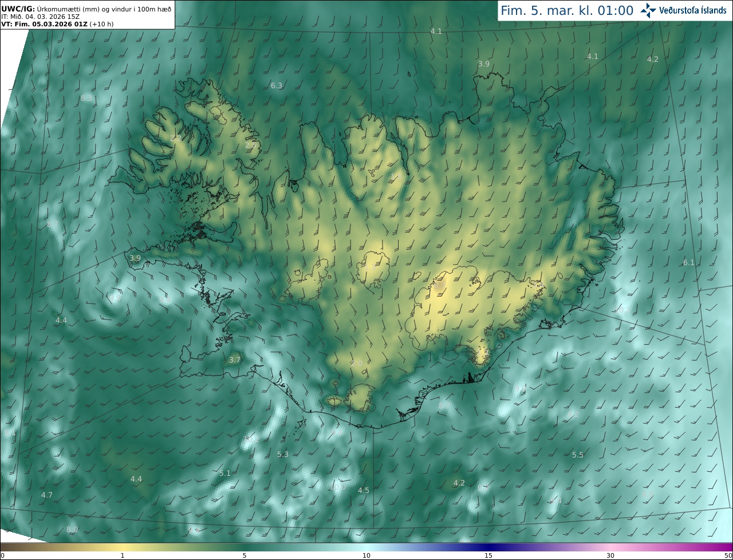Click the 4.5 value label on the map
733x560 pixels.
[x=364, y=490]
